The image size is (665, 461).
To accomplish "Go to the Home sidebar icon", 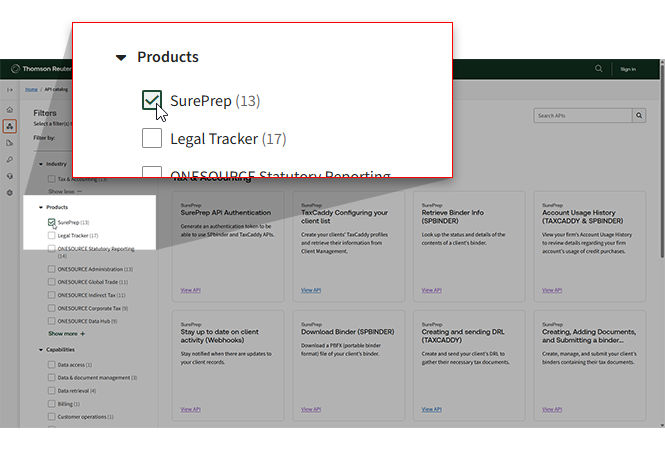I will click(x=10, y=110).
